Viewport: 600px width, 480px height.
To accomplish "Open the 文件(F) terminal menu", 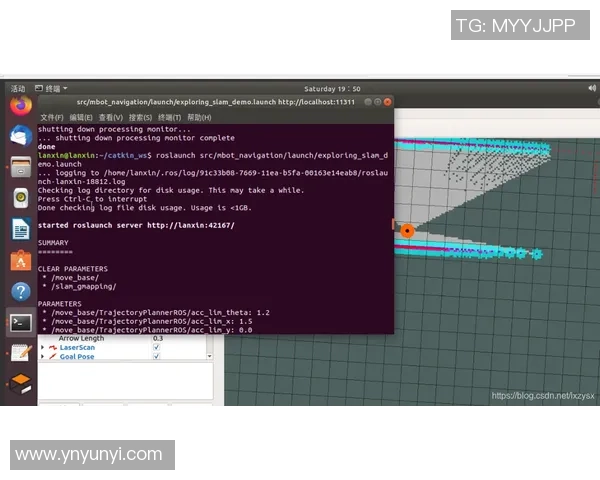I will coord(51,117).
